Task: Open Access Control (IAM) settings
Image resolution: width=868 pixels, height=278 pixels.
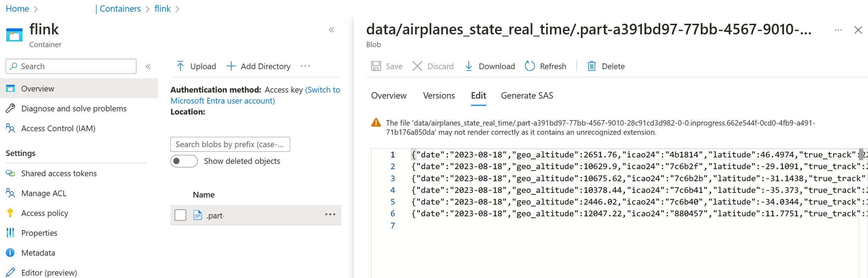Action: click(x=58, y=128)
